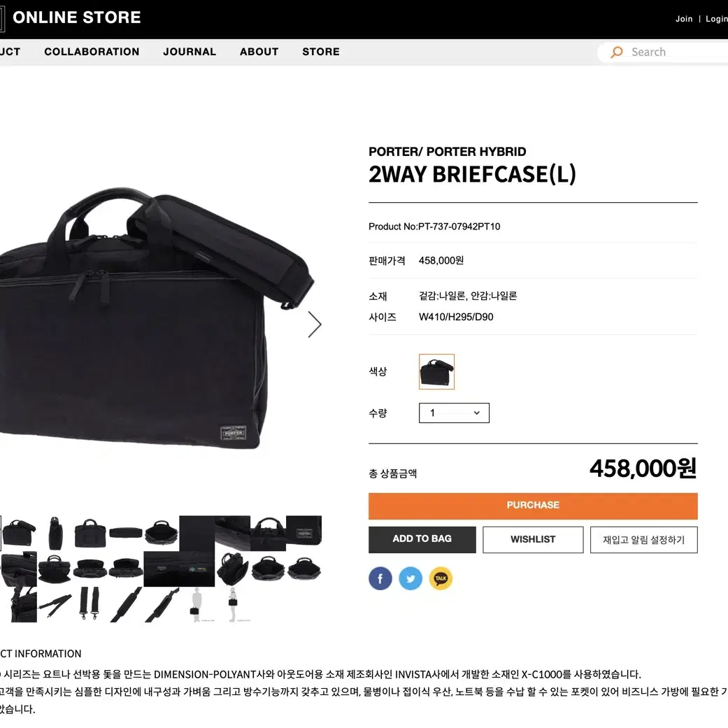Share product on Facebook icon

pos(380,578)
